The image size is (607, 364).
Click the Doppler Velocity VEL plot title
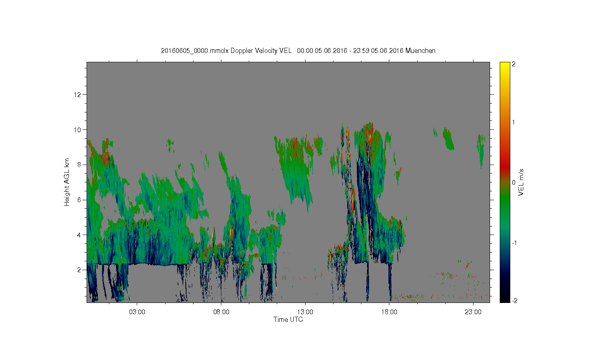point(298,51)
